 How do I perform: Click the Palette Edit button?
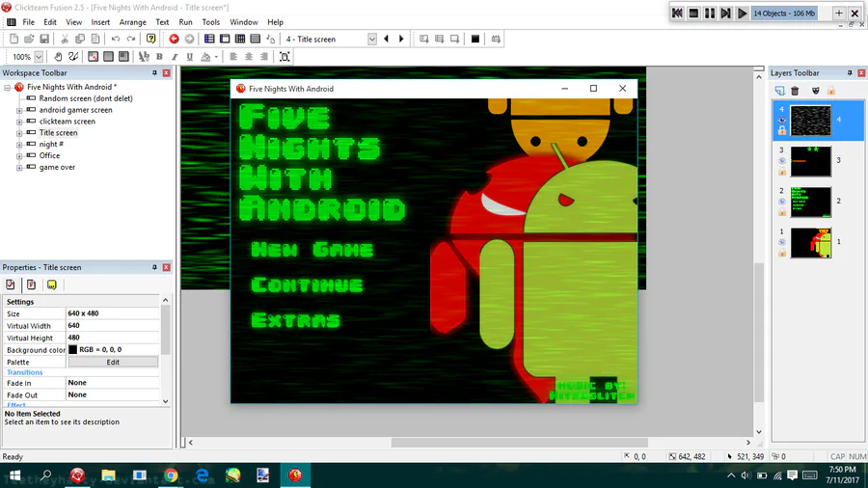(113, 362)
